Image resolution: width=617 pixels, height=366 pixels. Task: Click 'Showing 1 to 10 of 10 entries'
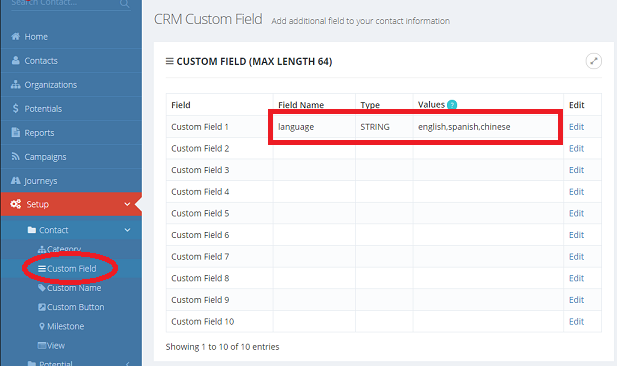[x=222, y=347]
